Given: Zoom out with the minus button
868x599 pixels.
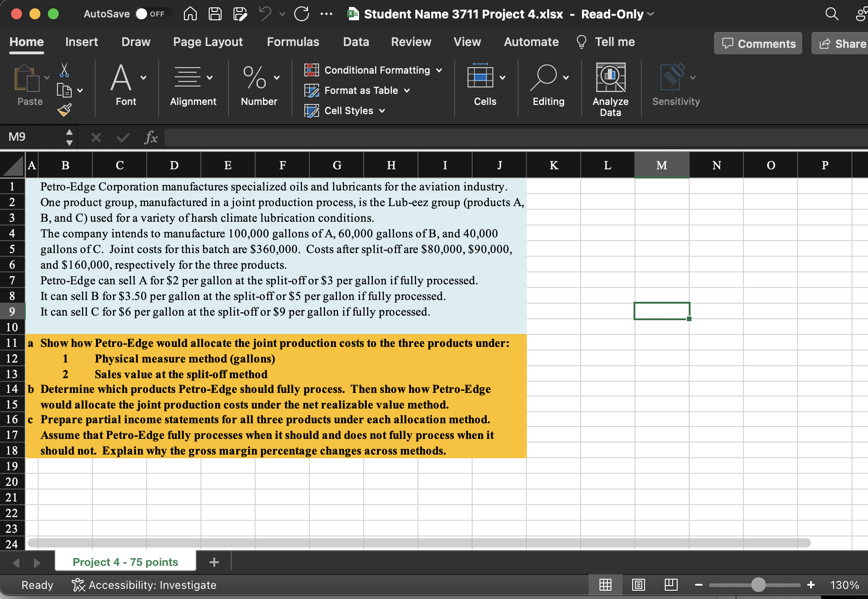Looking at the screenshot, I should [x=699, y=585].
